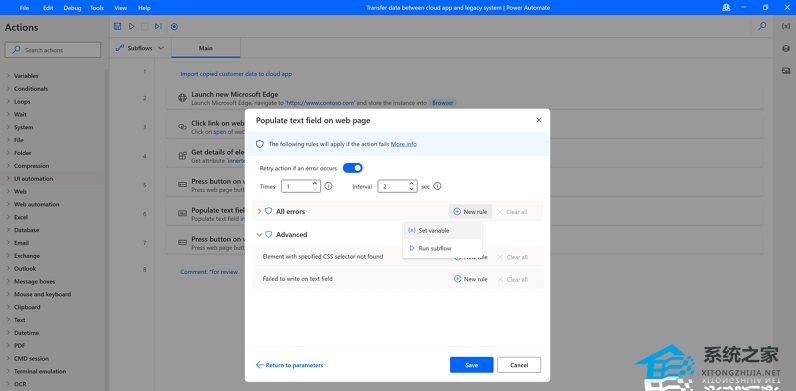Screen dimensions: 796x391
Task: Start the recorder from the toolbar
Action: (174, 26)
